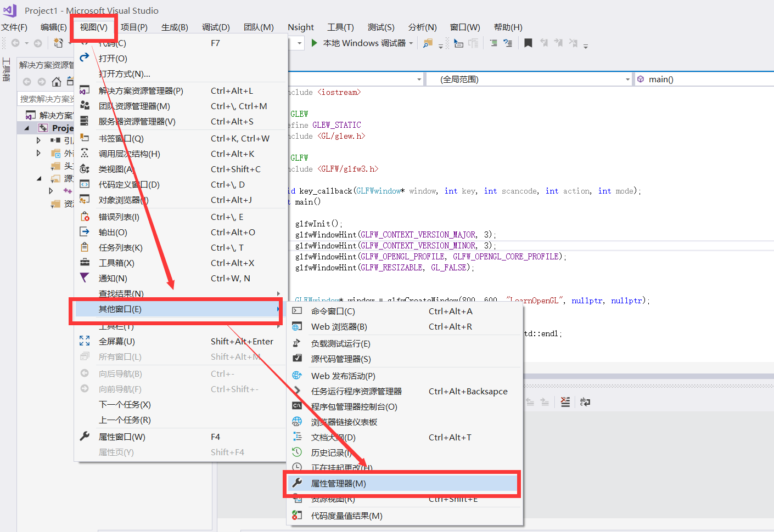Click the 团队资源管理器(M) icon
Viewport: 774px width, 532px height.
85,105
